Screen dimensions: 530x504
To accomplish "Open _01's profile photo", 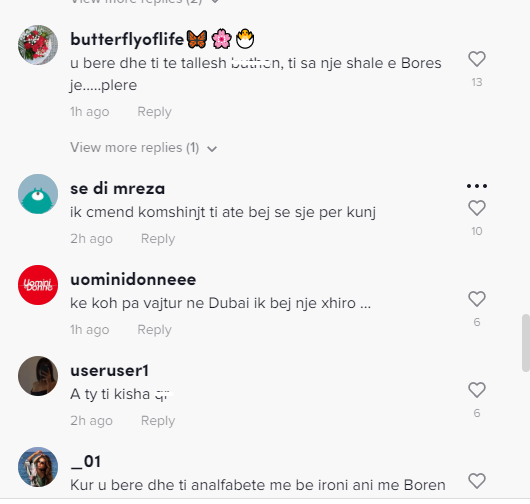I will [38, 467].
